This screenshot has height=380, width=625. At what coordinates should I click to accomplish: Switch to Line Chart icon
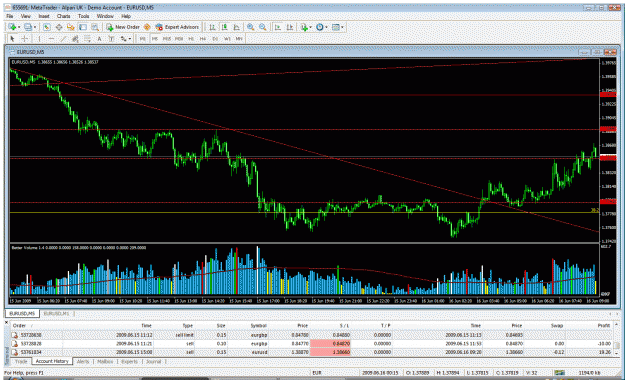coord(236,27)
